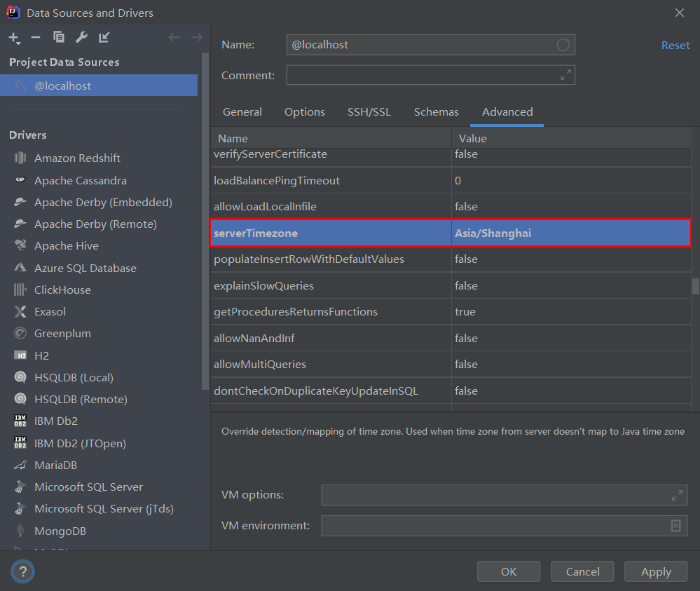Click the HSQLDB (Local) driver icon

[20, 377]
